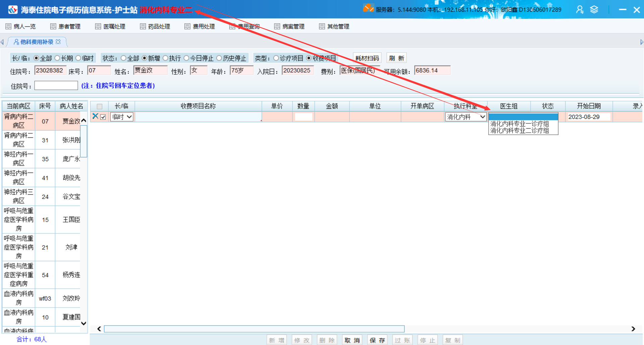Select patient 张洪刚 in bed 31
Image resolution: width=644 pixels, height=345 pixels.
pos(42,140)
